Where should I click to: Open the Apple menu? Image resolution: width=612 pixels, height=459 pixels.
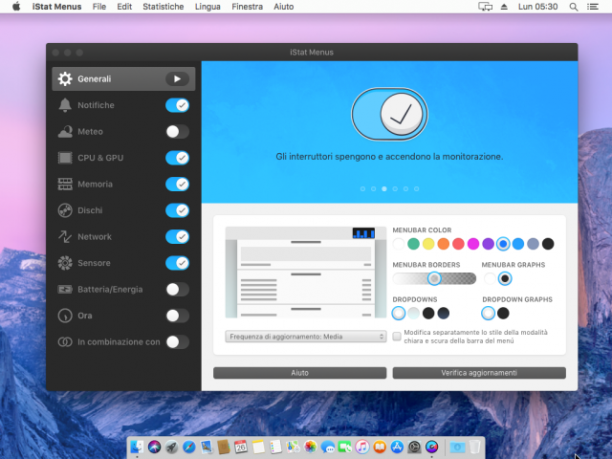point(16,7)
